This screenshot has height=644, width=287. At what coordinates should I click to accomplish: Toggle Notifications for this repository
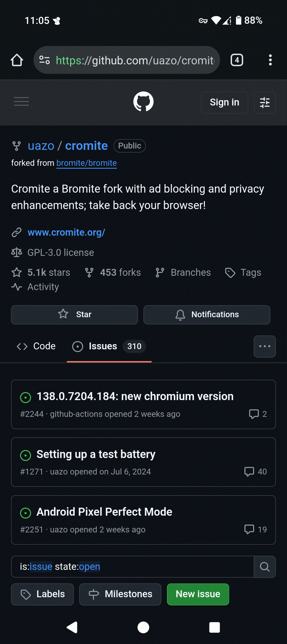point(207,315)
